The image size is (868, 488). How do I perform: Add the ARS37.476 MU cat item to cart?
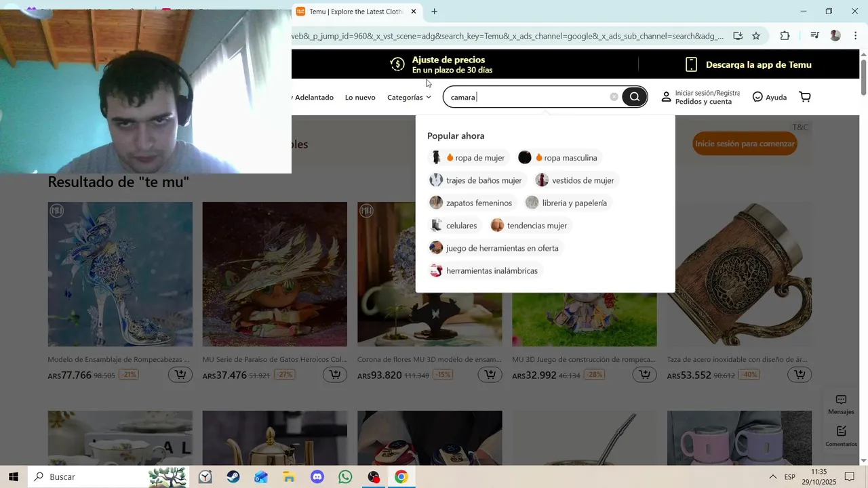click(x=335, y=375)
